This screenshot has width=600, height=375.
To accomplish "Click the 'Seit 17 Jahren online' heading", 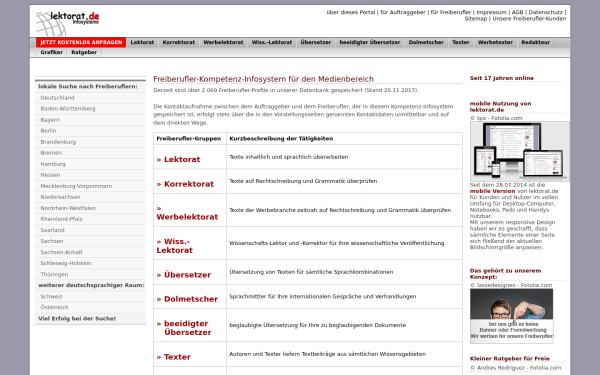I will [x=502, y=78].
